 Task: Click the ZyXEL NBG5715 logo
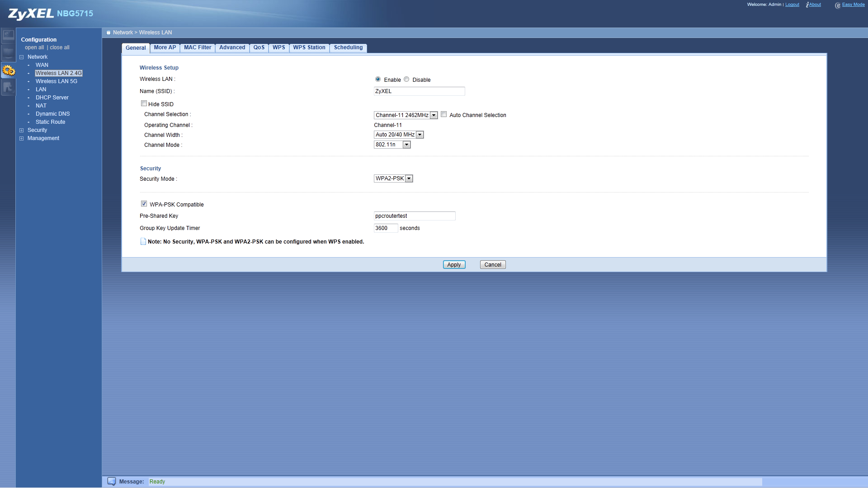tap(51, 14)
